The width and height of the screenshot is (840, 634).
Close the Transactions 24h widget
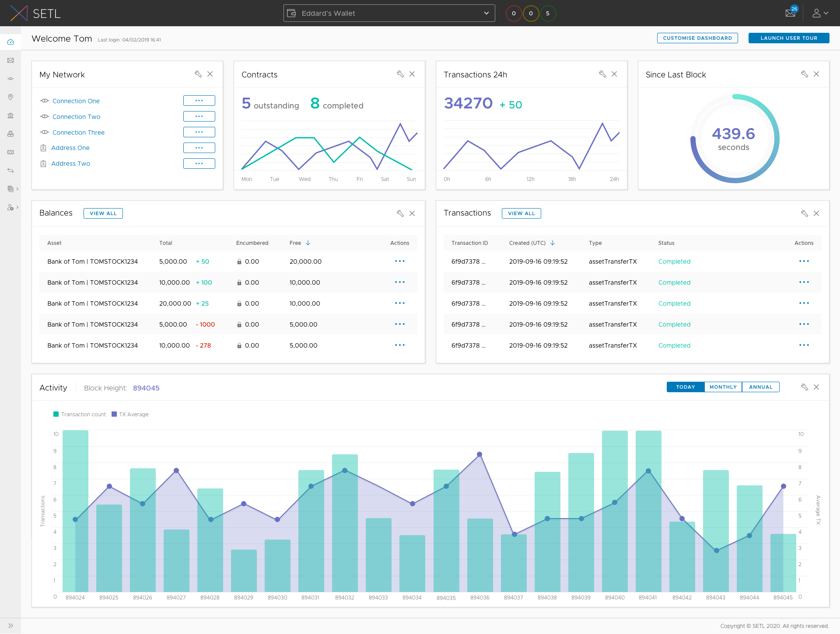[x=614, y=74]
